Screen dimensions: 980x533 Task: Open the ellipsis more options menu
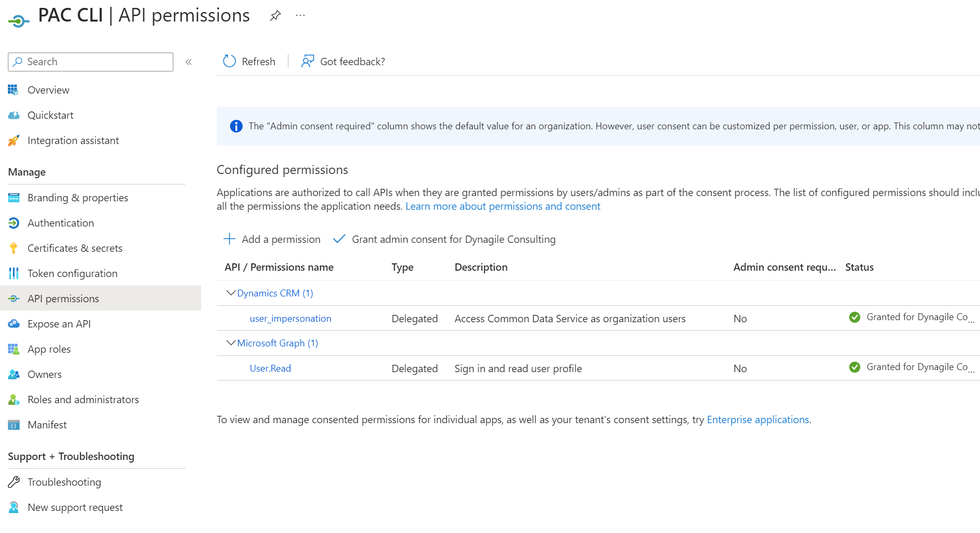pos(300,16)
